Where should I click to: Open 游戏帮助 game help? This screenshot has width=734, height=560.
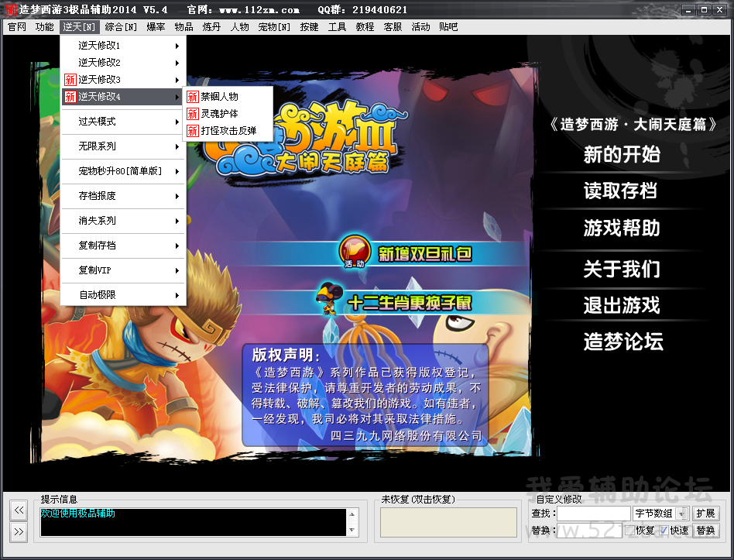click(622, 228)
